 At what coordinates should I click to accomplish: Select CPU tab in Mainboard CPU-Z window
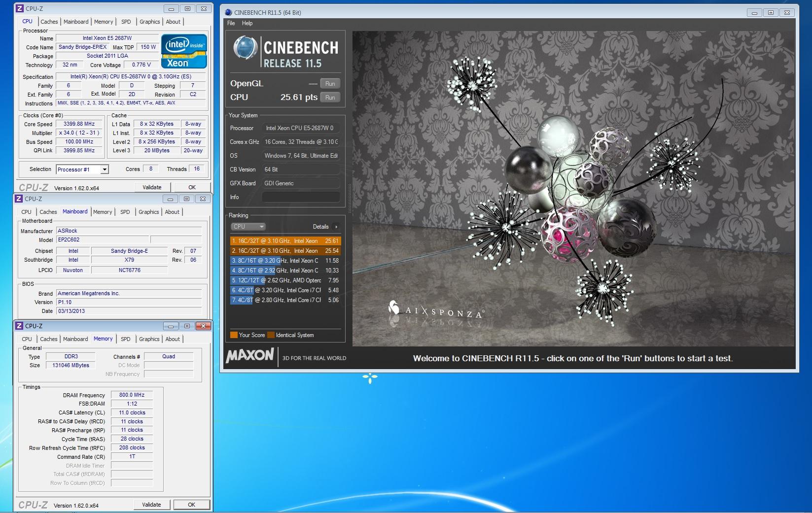click(26, 212)
